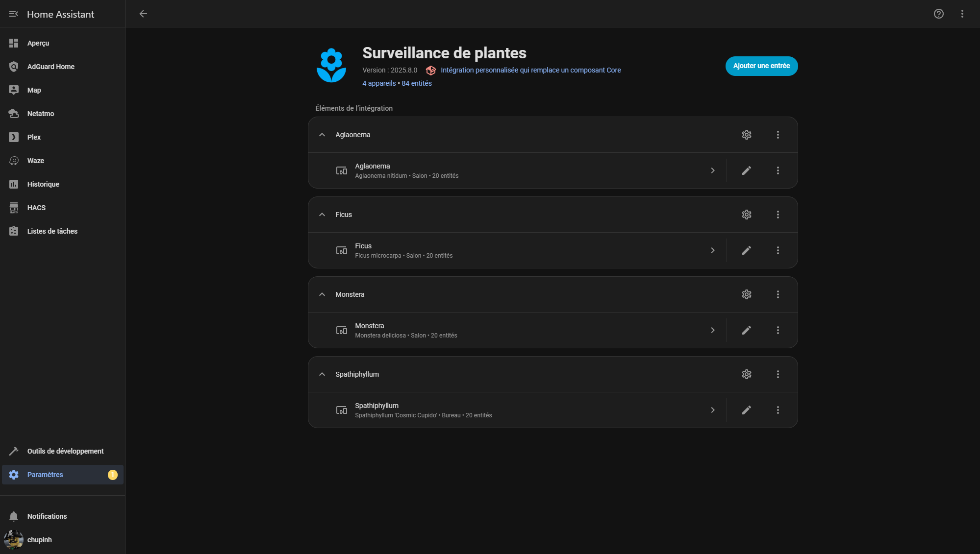Click the help question mark icon

click(x=938, y=14)
